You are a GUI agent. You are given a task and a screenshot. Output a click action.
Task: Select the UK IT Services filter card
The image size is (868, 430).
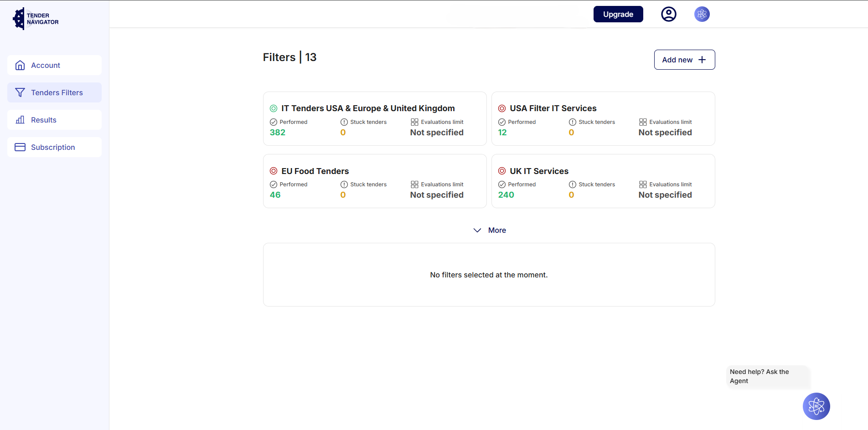point(603,181)
